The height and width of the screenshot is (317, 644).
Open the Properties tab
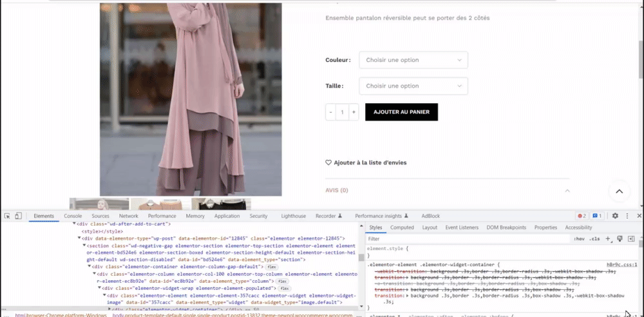click(545, 227)
